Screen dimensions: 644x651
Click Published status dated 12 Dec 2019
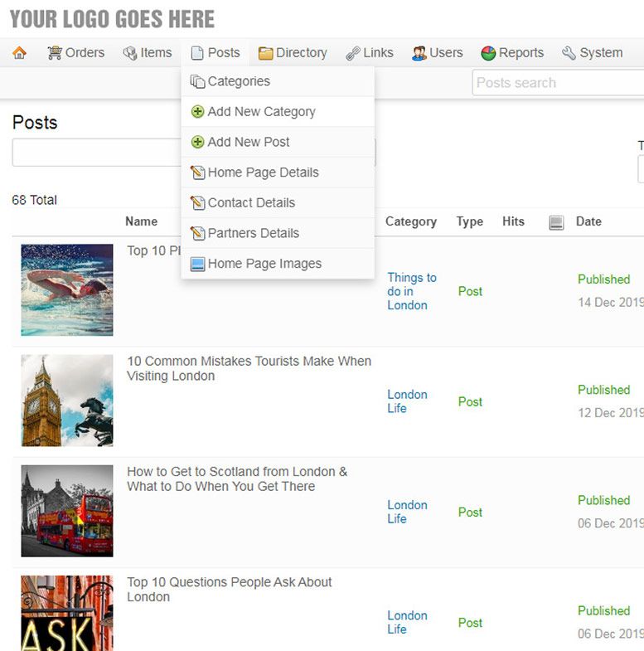(x=603, y=390)
